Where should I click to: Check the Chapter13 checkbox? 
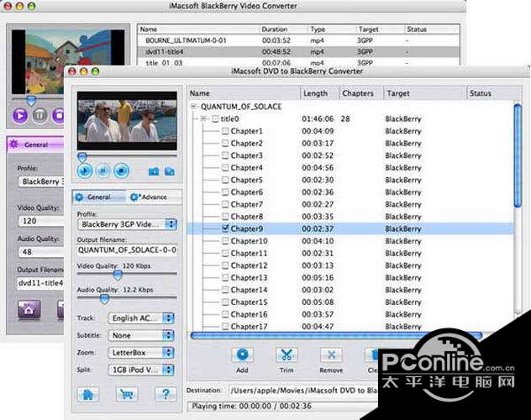coord(225,277)
